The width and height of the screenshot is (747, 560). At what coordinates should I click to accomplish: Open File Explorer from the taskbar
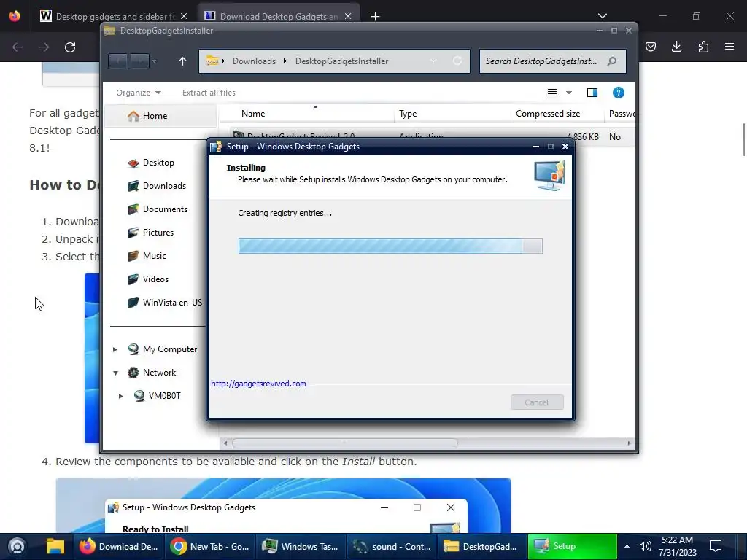tap(55, 546)
